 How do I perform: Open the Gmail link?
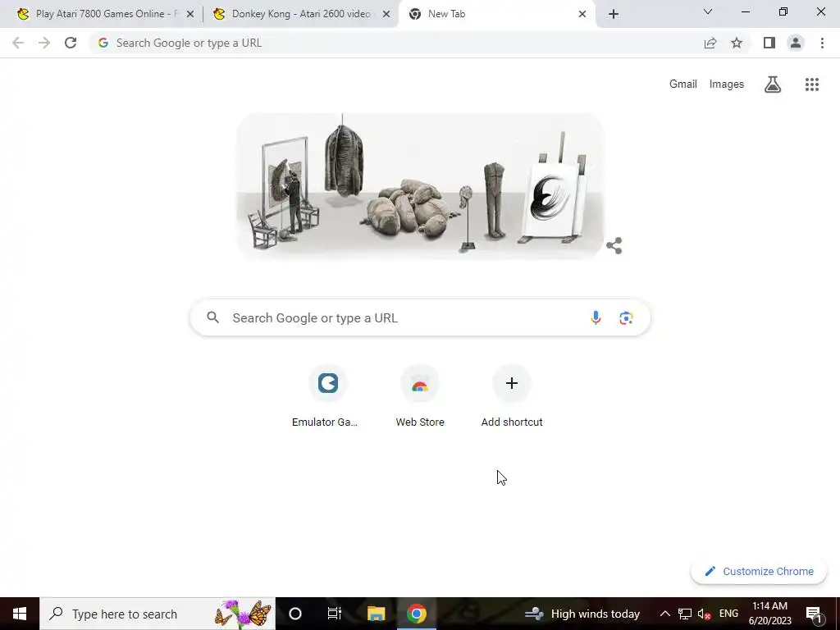(x=683, y=84)
